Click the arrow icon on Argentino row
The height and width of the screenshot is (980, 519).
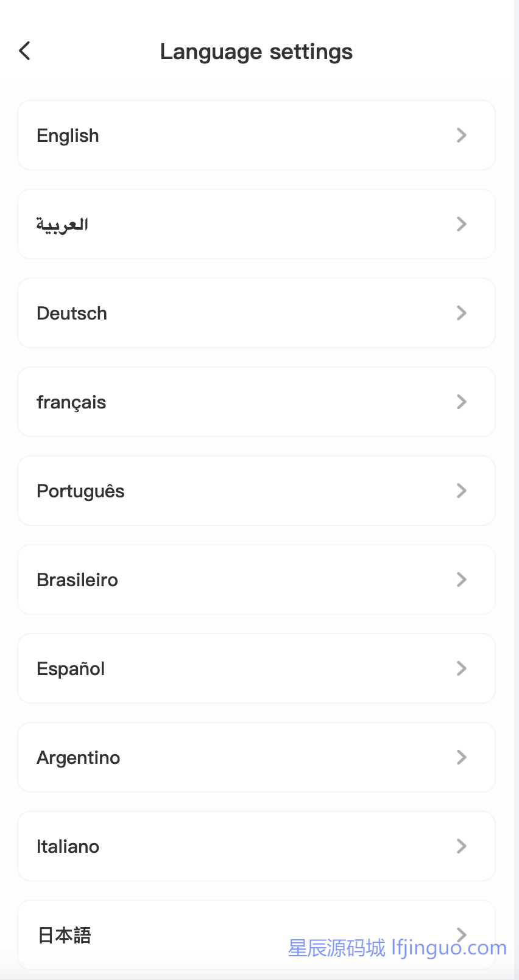click(461, 757)
